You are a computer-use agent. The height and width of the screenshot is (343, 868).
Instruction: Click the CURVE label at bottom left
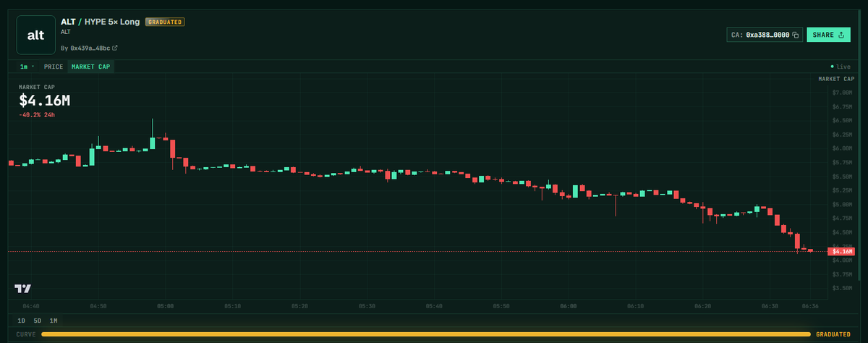26,334
